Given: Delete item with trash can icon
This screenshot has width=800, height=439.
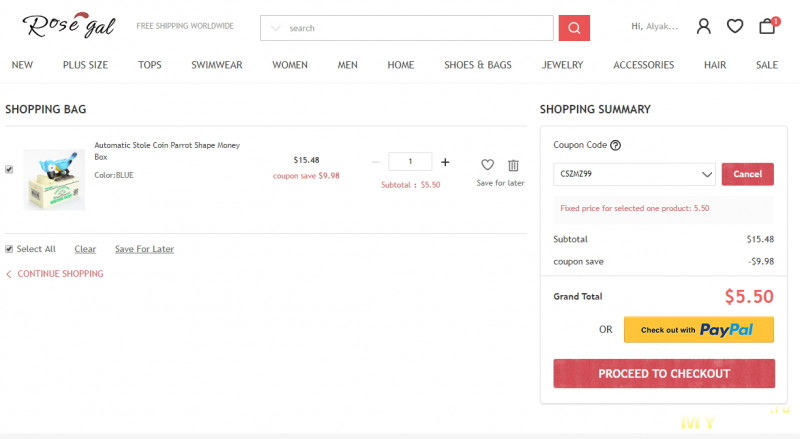Looking at the screenshot, I should (513, 165).
